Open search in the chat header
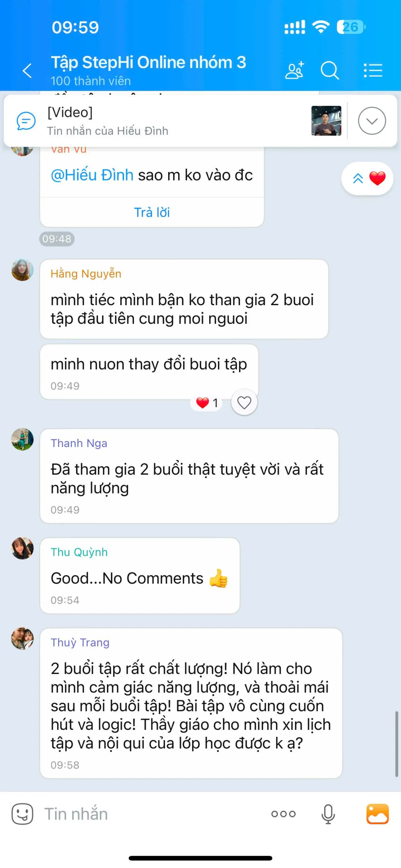401x868 pixels. pyautogui.click(x=329, y=70)
